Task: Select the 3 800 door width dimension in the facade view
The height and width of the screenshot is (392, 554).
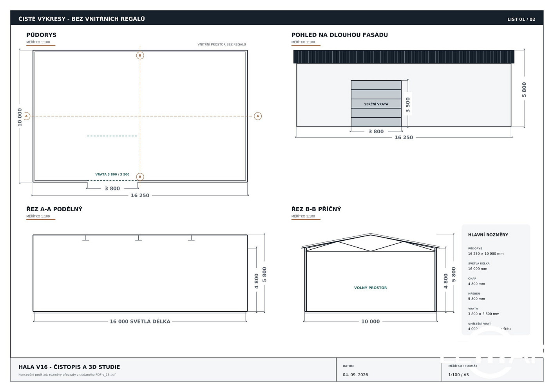Action: [x=376, y=132]
